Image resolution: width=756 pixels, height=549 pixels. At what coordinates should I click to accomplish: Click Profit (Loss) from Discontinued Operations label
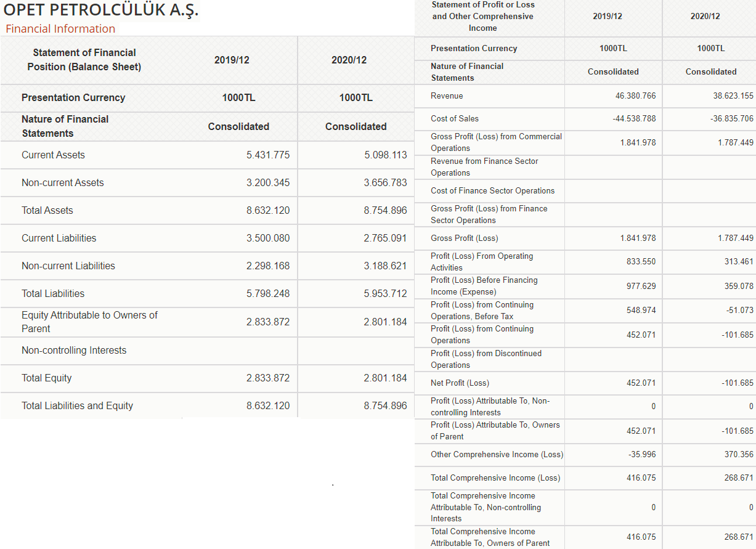coord(486,359)
